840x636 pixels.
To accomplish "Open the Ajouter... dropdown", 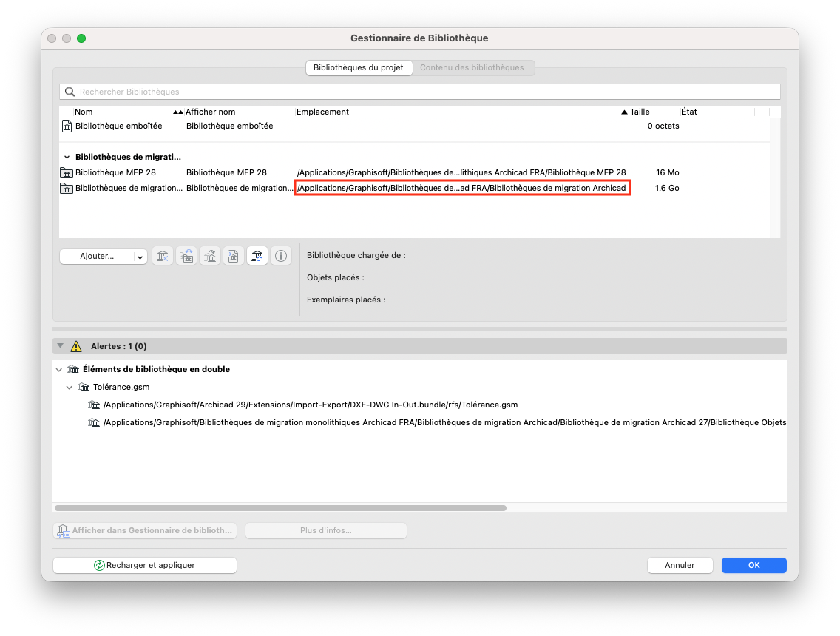I will [x=104, y=256].
